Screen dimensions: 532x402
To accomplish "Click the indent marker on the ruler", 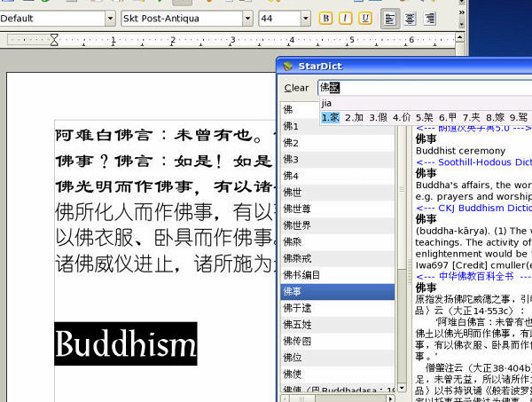I will pos(54,40).
